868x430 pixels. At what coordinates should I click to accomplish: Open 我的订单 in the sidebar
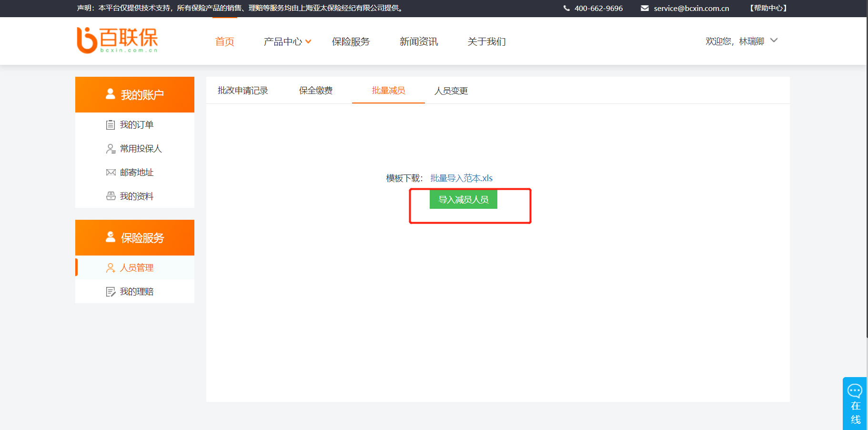coord(136,125)
